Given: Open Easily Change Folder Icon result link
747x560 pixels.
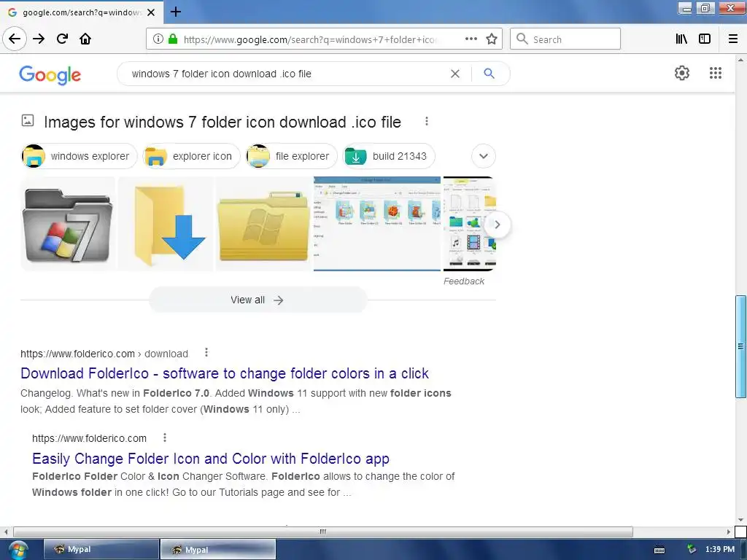Looking at the screenshot, I should pyautogui.click(x=211, y=459).
